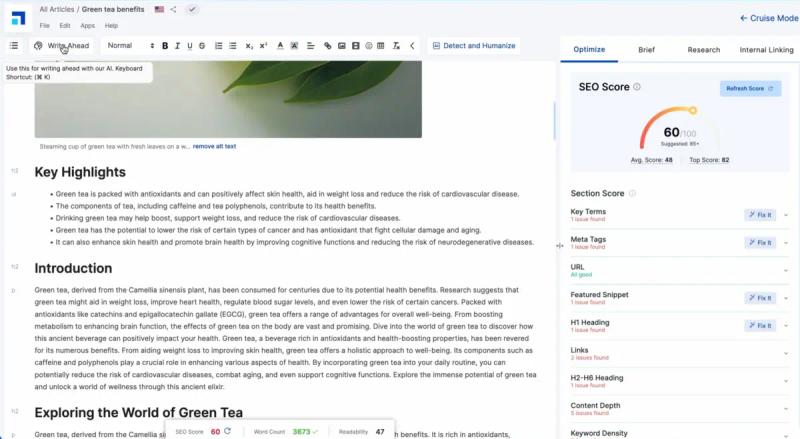Insert a video embed
The width and height of the screenshot is (800, 439).
click(x=356, y=45)
